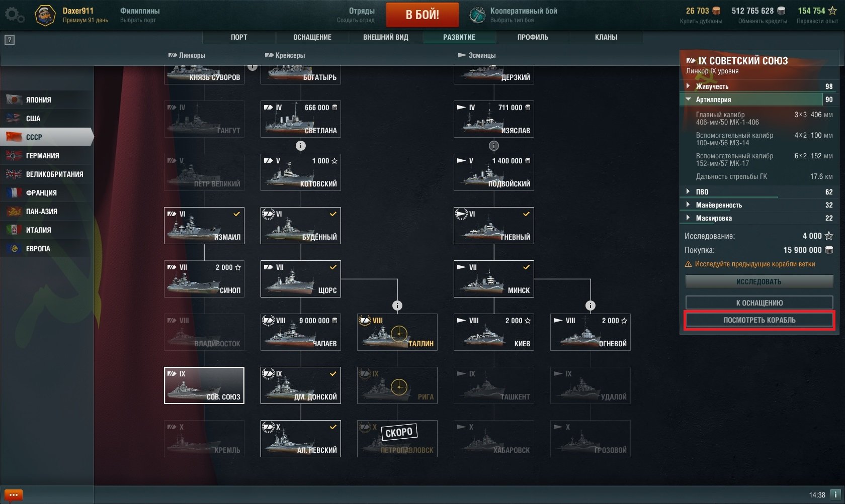Open the chat bubble button

(14, 495)
